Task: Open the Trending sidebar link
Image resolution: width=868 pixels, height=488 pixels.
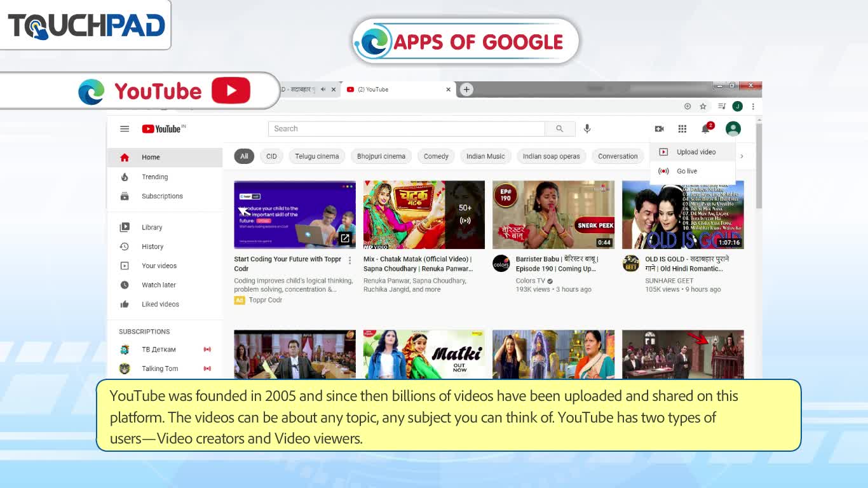Action: (165, 177)
